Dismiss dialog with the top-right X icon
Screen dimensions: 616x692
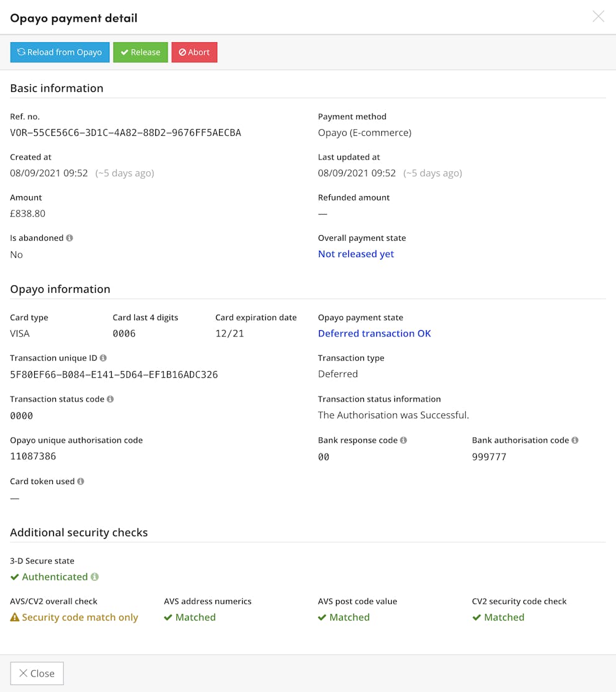599,17
